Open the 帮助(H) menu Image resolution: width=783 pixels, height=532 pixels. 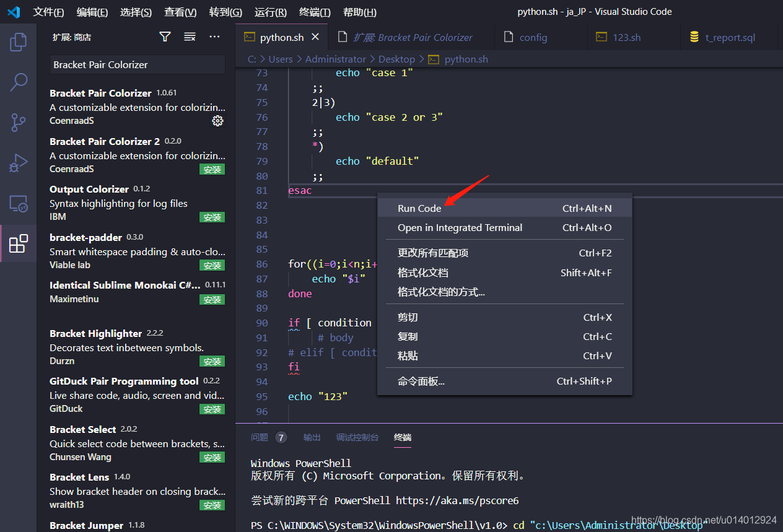pyautogui.click(x=359, y=12)
